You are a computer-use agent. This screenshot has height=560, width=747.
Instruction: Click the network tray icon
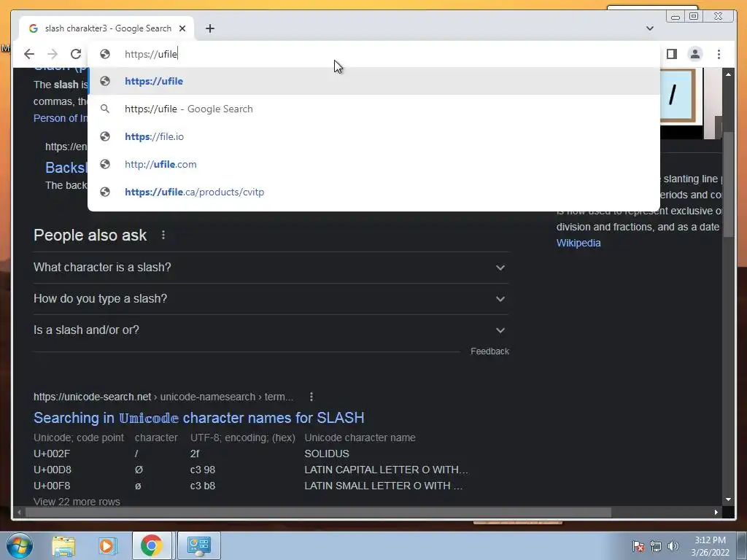656,546
